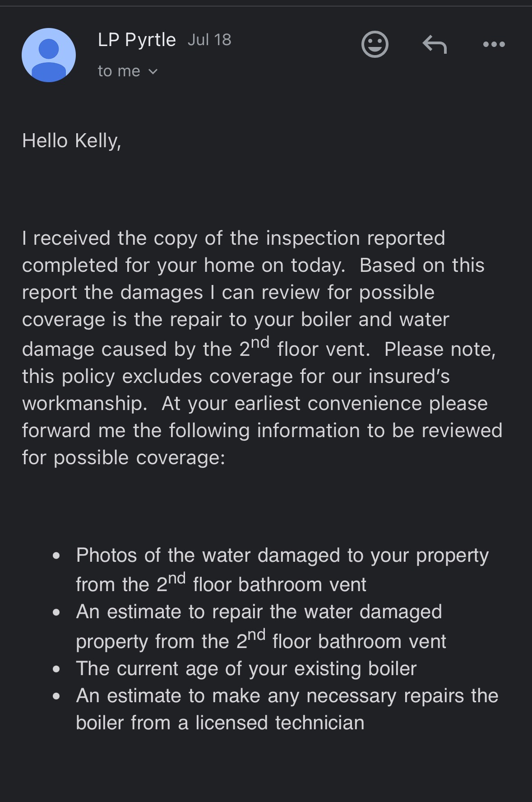Expand recipient details chevron beside "to me"
This screenshot has height=802, width=532.
click(x=153, y=71)
